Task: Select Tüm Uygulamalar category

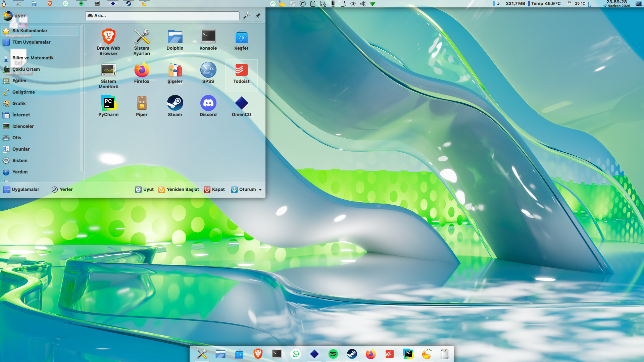Action: point(40,42)
